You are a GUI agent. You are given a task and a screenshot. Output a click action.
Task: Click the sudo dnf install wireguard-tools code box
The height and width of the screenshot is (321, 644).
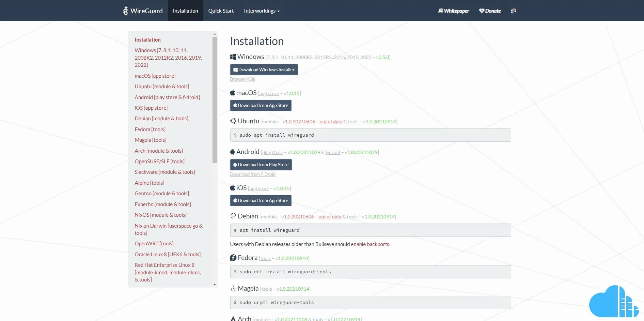(x=371, y=272)
